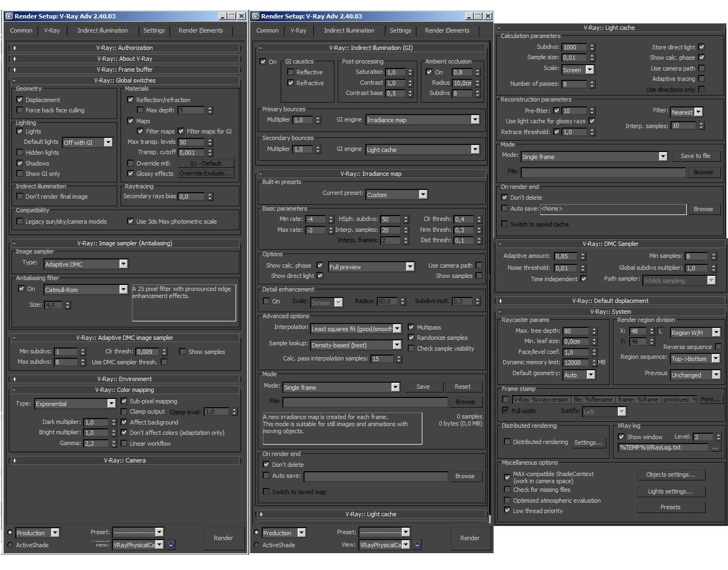Toggle Ambient occlusion On checkbox
This screenshot has width=728, height=570.
(x=429, y=72)
